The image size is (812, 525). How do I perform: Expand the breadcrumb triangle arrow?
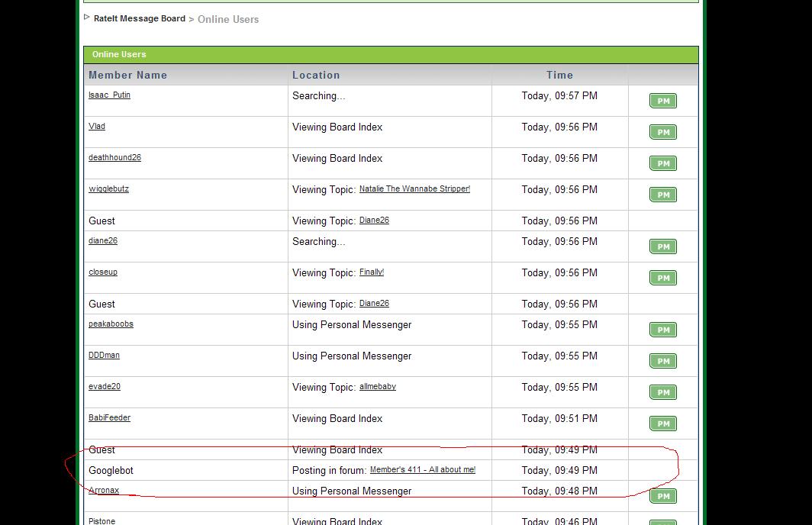87,18
